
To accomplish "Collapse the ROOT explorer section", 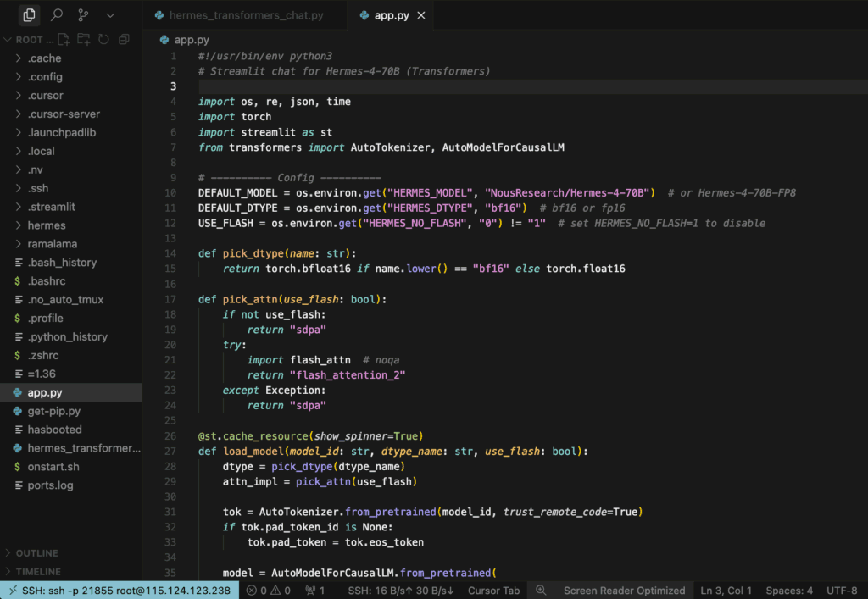I will pos(29,40).
